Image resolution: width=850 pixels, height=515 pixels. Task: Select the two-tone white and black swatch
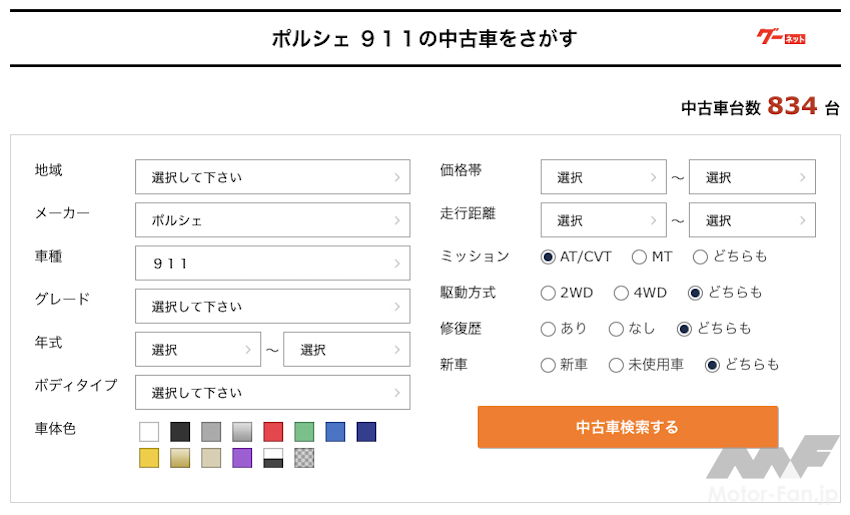point(273,458)
